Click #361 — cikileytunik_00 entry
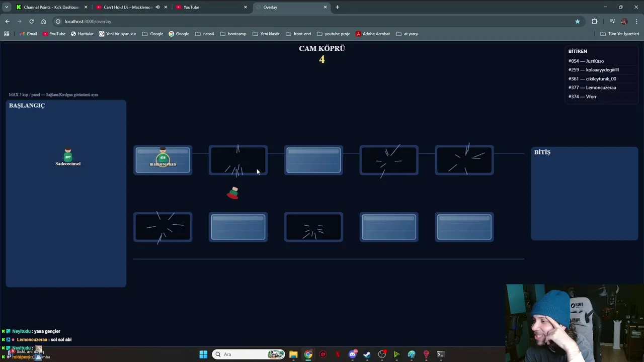 tap(592, 79)
